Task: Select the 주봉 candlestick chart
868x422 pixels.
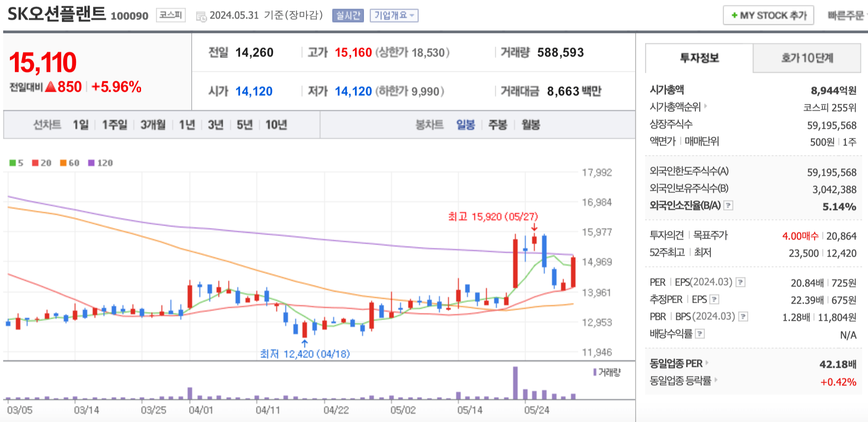Action: pos(498,125)
